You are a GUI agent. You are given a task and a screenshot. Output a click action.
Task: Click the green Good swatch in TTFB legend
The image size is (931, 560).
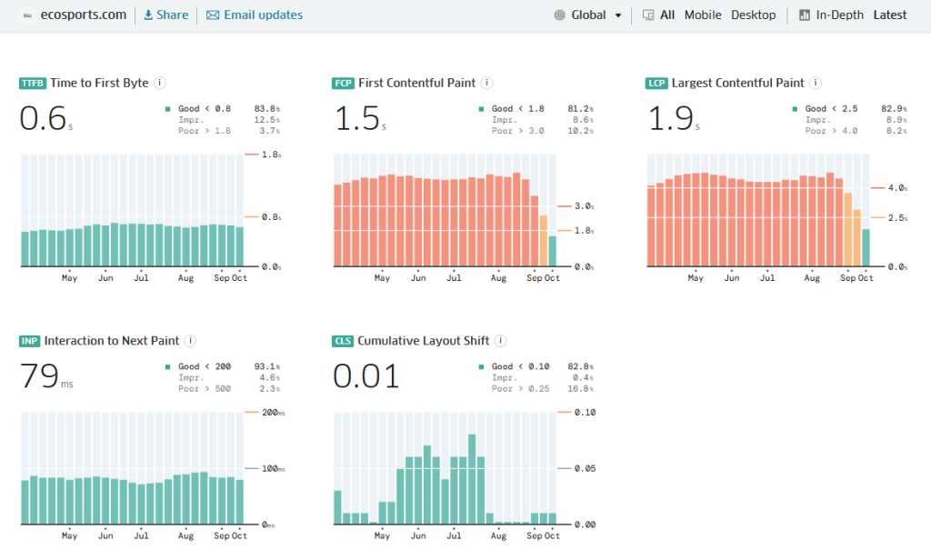[168, 109]
